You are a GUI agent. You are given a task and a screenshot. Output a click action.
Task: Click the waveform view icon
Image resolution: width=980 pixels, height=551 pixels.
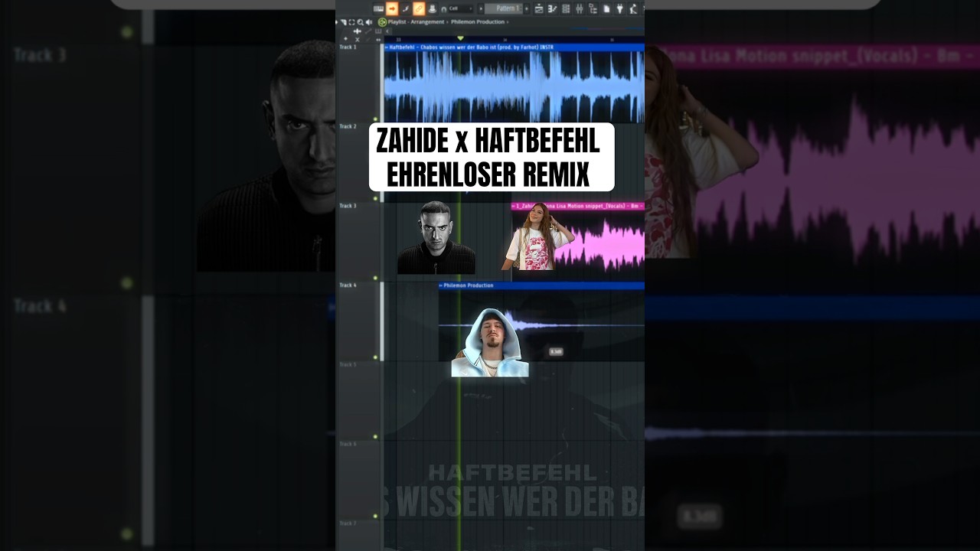[x=357, y=31]
